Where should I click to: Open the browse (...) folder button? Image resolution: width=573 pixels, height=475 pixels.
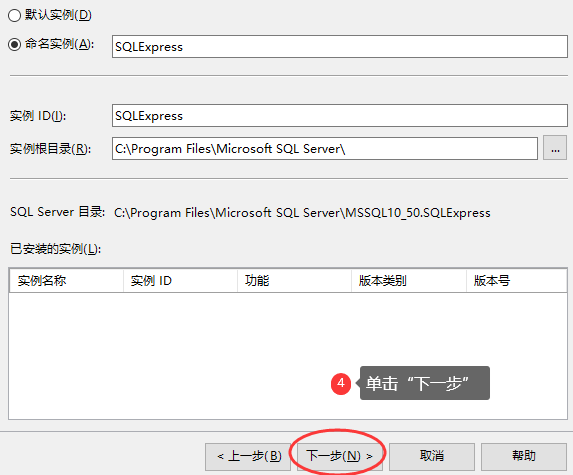coord(555,148)
